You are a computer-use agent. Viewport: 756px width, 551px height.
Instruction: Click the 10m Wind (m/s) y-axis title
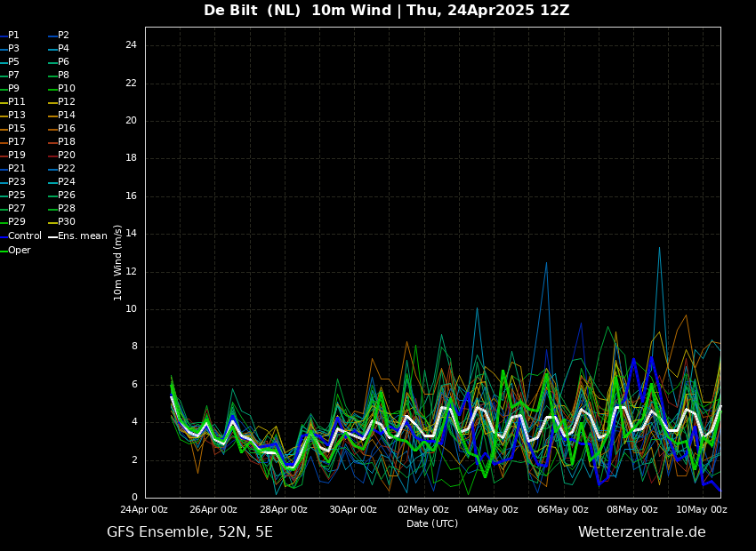click(118, 262)
